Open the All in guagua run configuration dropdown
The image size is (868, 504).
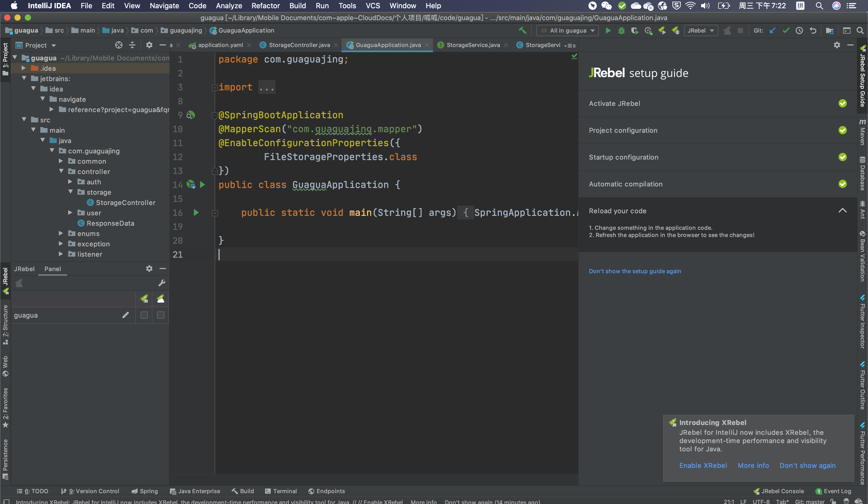coord(568,31)
